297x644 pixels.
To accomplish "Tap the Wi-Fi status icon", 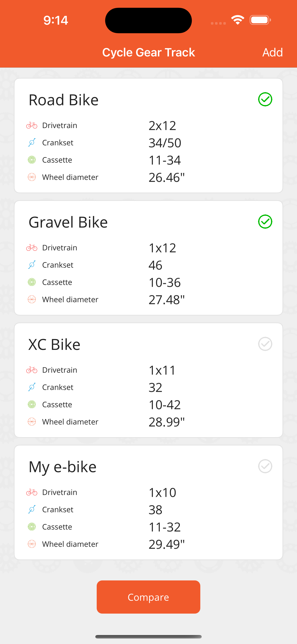I will 238,20.
